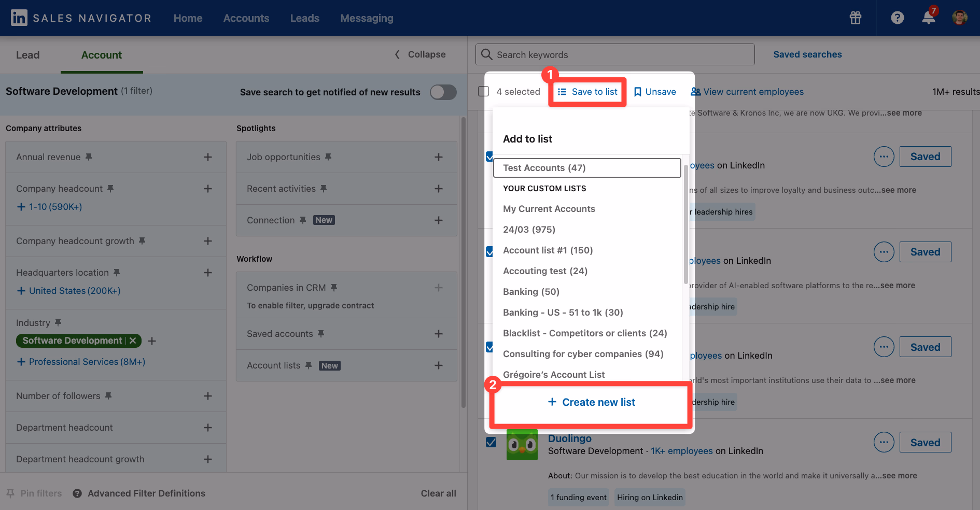Screen dimensions: 980x510
Task: Tick the select-all checkbox beside 4 selected
Action: pyautogui.click(x=484, y=91)
